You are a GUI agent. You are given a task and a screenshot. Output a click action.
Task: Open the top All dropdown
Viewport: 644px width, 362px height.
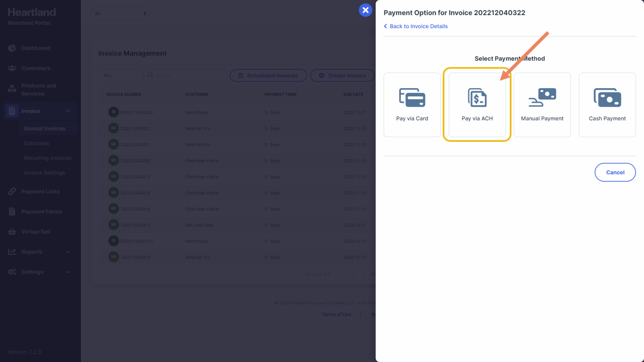[x=120, y=14]
